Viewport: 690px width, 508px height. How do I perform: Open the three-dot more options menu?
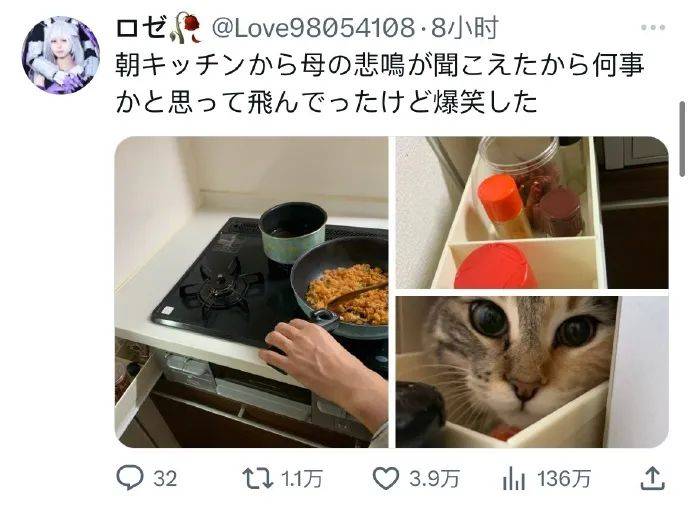pos(653,27)
